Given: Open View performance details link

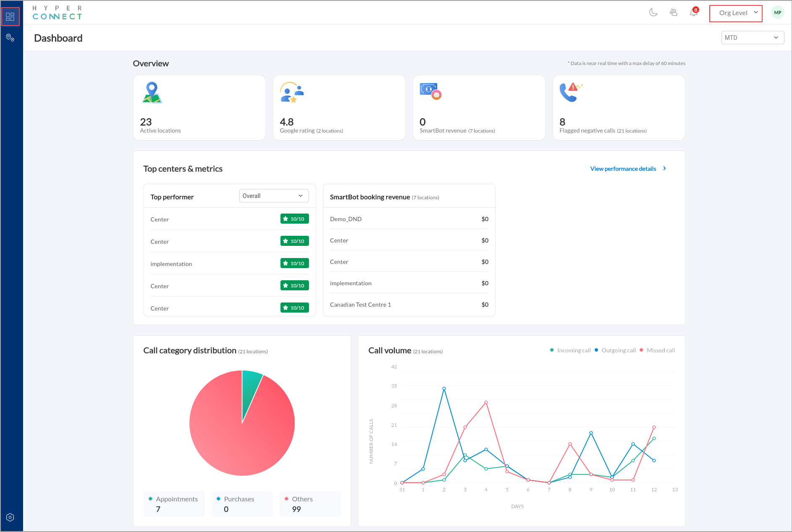Looking at the screenshot, I should [x=627, y=169].
